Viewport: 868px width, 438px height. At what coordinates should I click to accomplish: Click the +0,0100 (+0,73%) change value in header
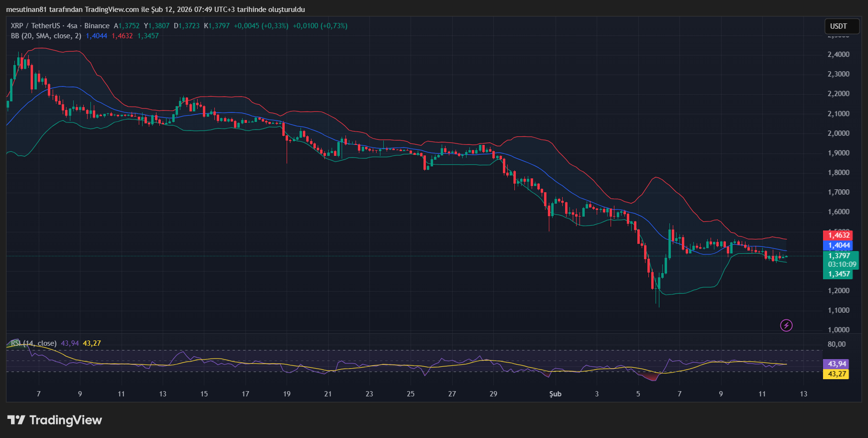click(x=320, y=26)
